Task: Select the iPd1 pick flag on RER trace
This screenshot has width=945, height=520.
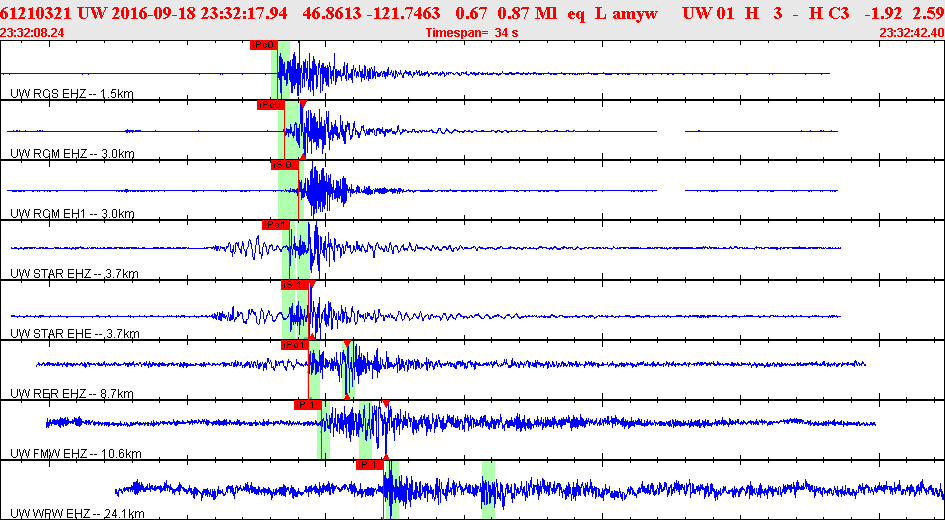Action: coord(294,345)
